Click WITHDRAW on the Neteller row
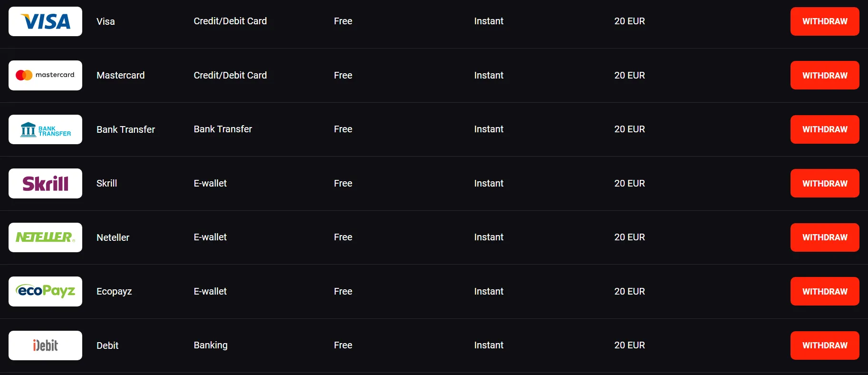The image size is (868, 375). (x=824, y=237)
